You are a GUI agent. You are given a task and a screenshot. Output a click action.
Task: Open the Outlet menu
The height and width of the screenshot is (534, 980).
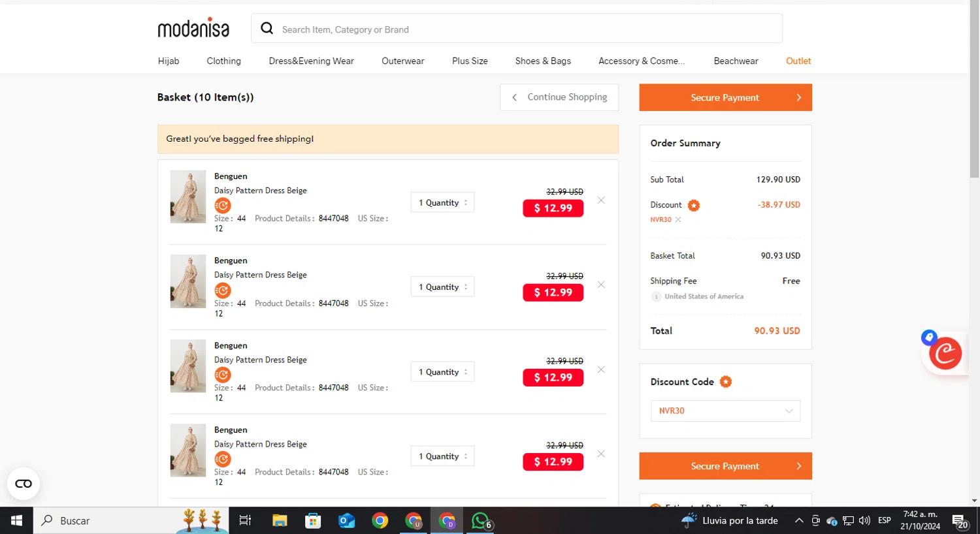pyautogui.click(x=798, y=61)
